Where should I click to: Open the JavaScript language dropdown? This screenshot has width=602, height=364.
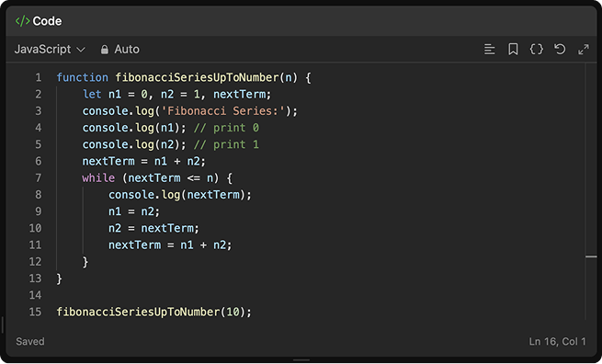(x=50, y=49)
